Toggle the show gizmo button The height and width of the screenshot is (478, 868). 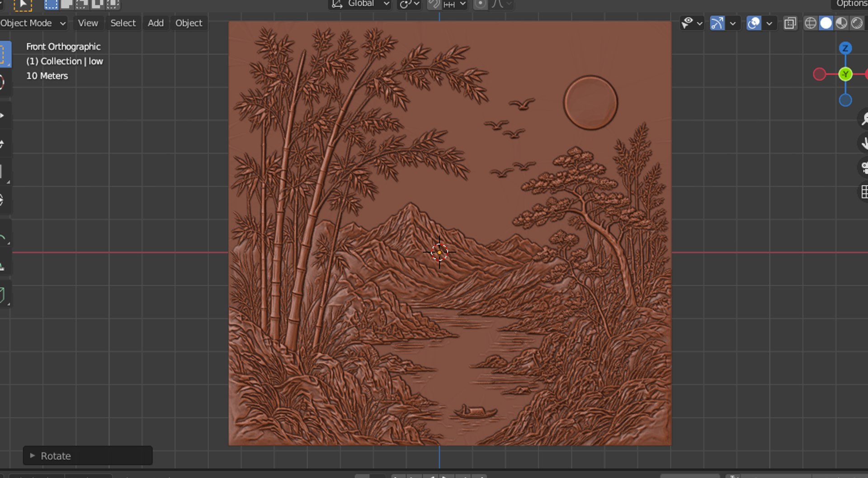click(717, 23)
